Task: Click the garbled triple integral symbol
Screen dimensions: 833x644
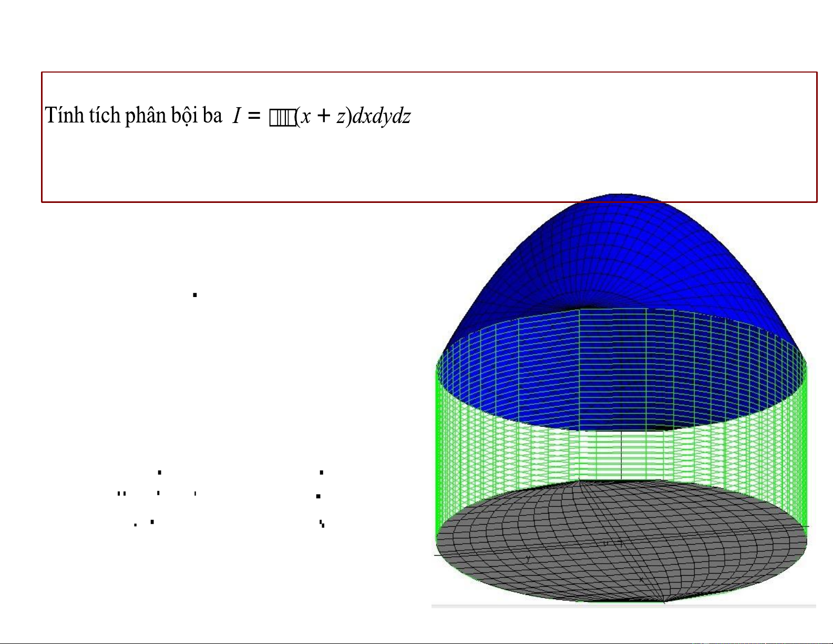Action: [282, 117]
